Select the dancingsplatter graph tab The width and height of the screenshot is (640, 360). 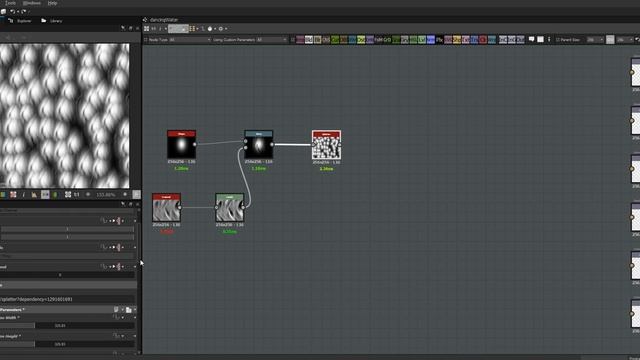click(161, 20)
